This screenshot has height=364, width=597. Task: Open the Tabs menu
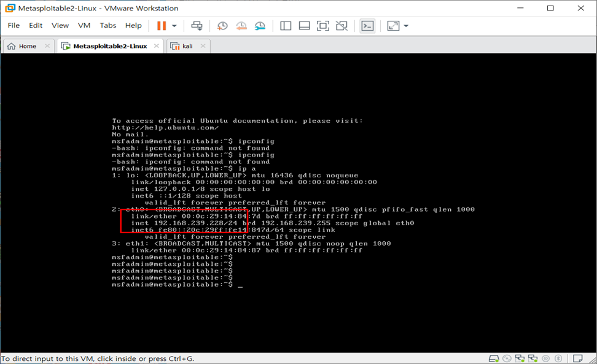click(x=107, y=26)
